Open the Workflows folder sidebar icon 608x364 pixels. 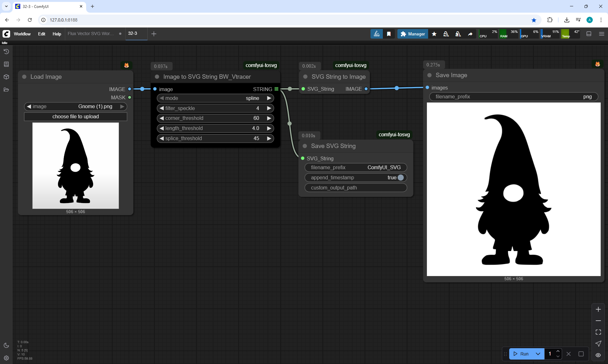pyautogui.click(x=6, y=89)
